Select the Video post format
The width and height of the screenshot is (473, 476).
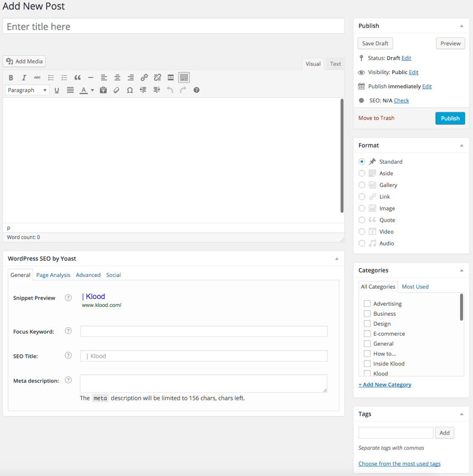point(362,231)
